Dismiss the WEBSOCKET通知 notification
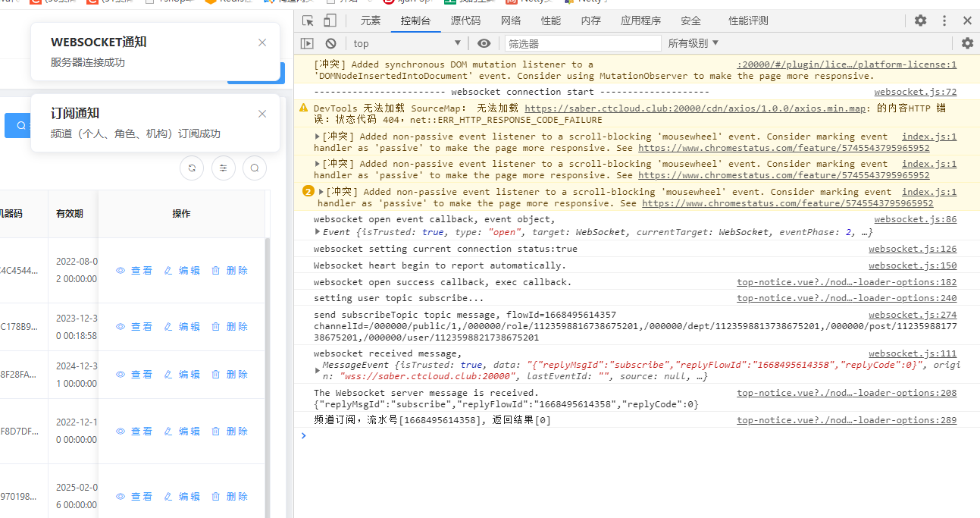Screen dimensions: 980x518 click(262, 42)
